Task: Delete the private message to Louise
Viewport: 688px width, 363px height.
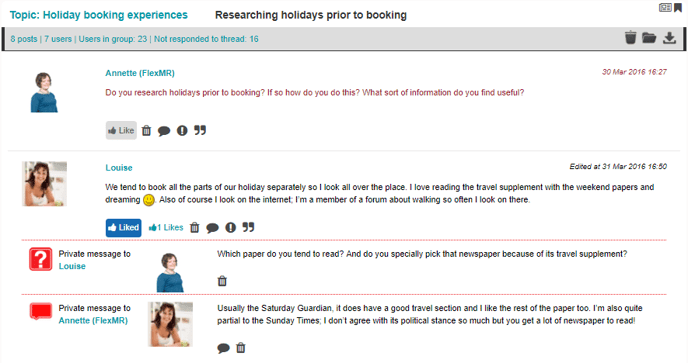Action: tap(222, 281)
